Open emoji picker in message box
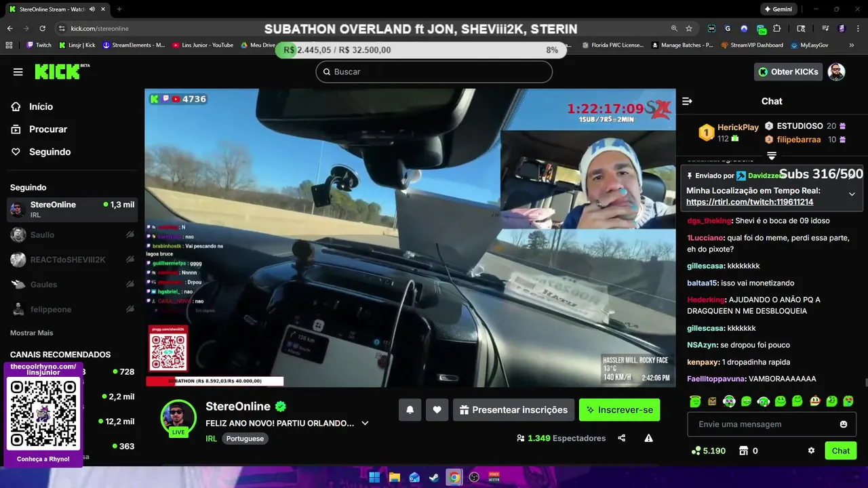 (x=844, y=424)
